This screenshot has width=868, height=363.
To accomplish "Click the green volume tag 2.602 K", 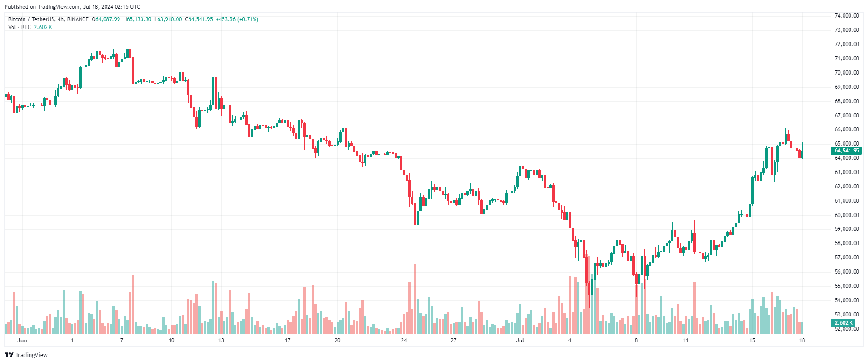I will click(x=843, y=323).
